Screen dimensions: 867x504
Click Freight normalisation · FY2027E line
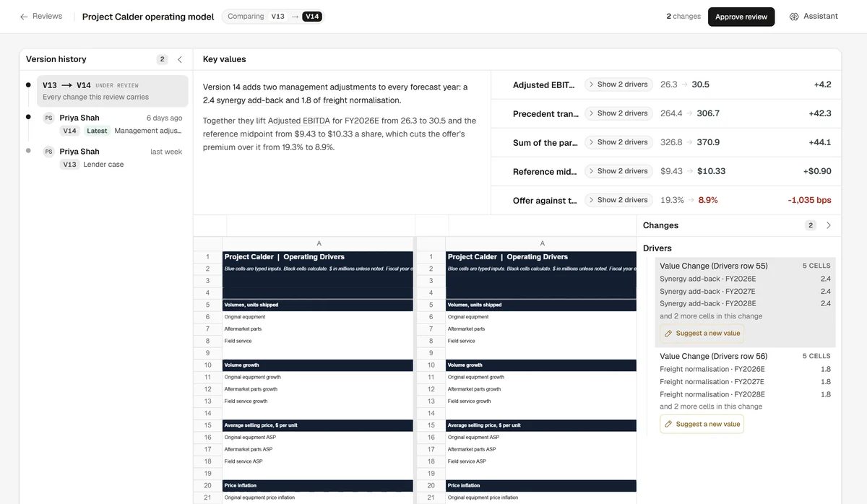point(745,382)
